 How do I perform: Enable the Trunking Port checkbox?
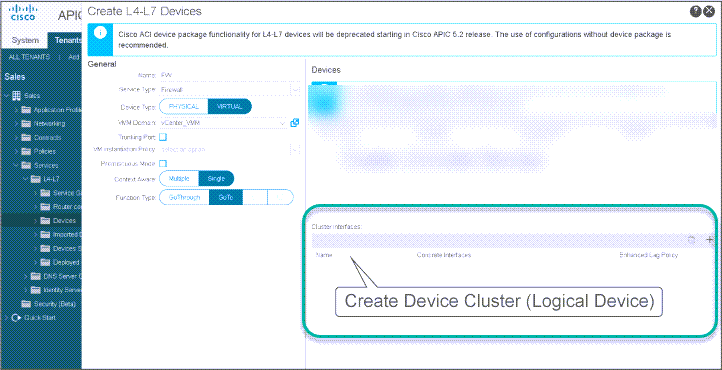pyautogui.click(x=163, y=137)
